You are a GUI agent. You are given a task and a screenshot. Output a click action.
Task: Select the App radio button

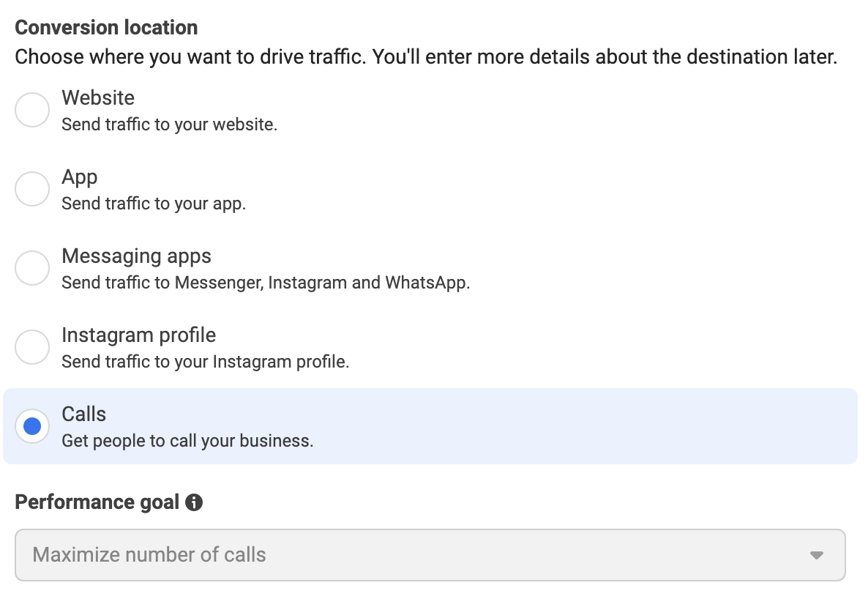pyautogui.click(x=32, y=189)
